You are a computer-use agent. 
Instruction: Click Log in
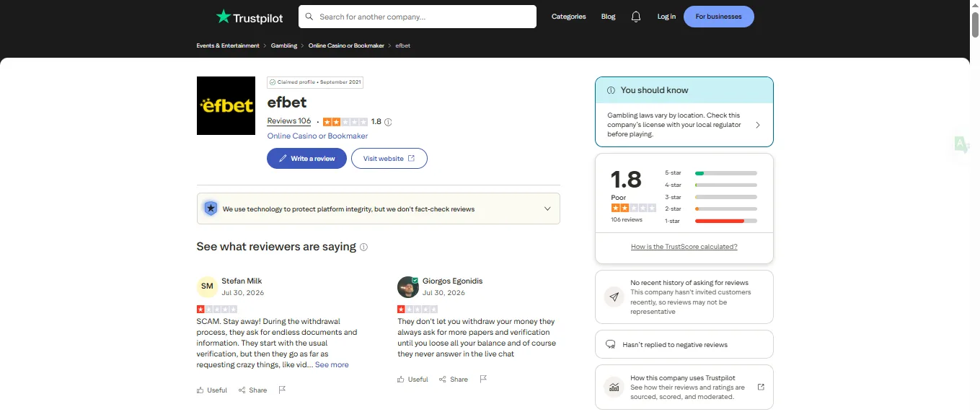pos(666,17)
